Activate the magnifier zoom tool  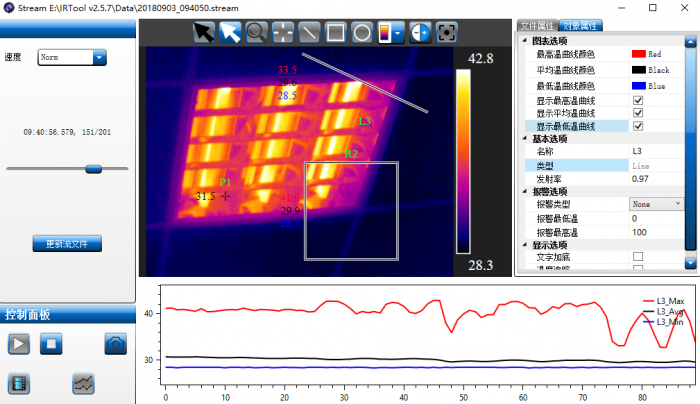tap(257, 32)
